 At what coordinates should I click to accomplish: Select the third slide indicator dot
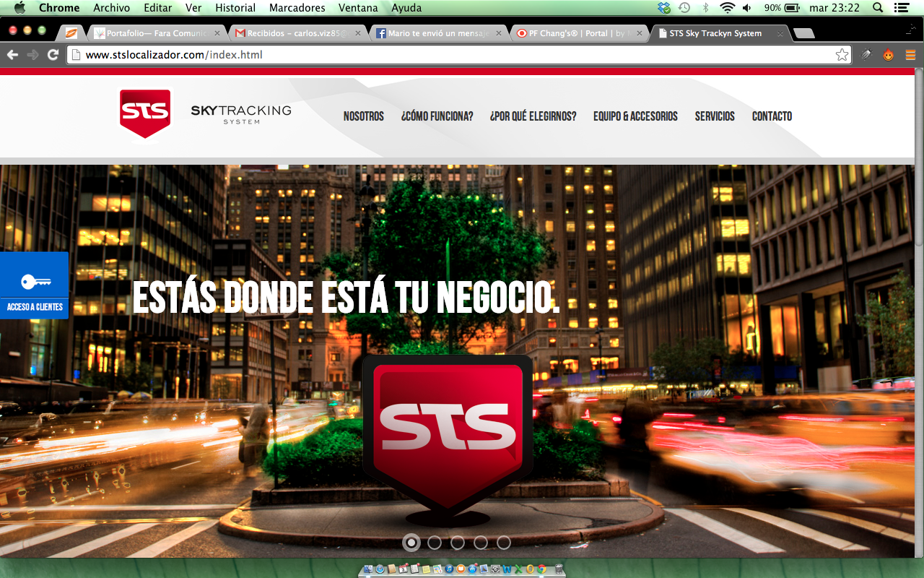[458, 542]
